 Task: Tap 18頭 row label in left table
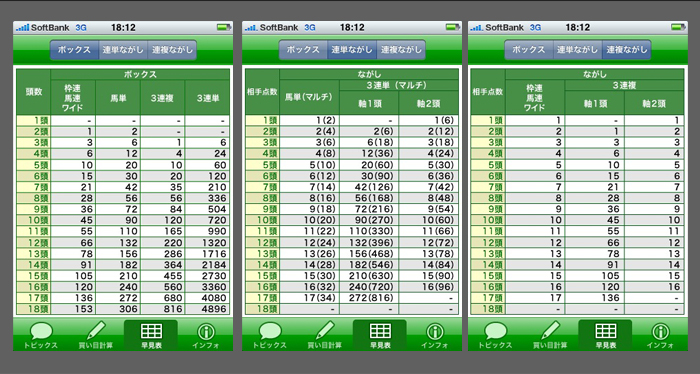point(33,309)
